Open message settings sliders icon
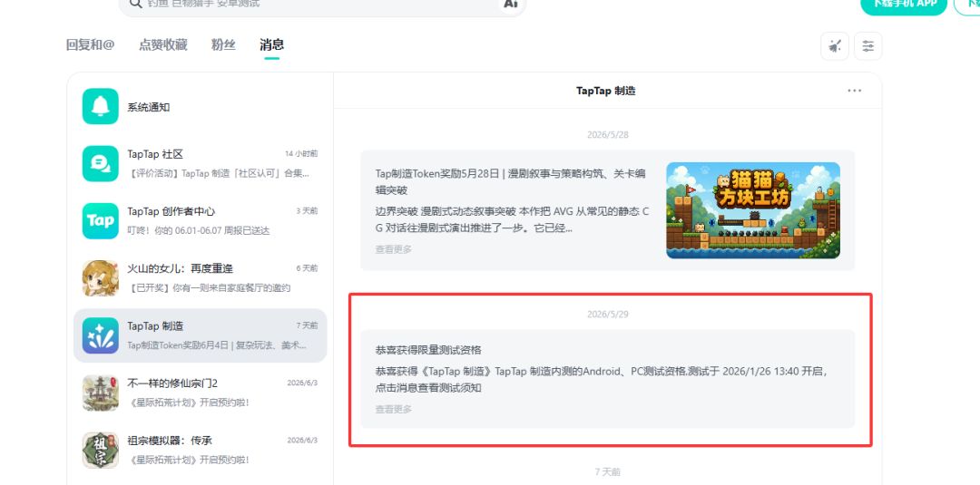The height and width of the screenshot is (485, 980). pyautogui.click(x=867, y=45)
